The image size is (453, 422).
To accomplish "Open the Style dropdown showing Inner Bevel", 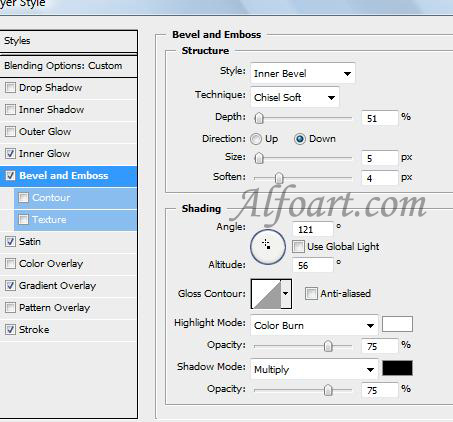I will (x=303, y=73).
